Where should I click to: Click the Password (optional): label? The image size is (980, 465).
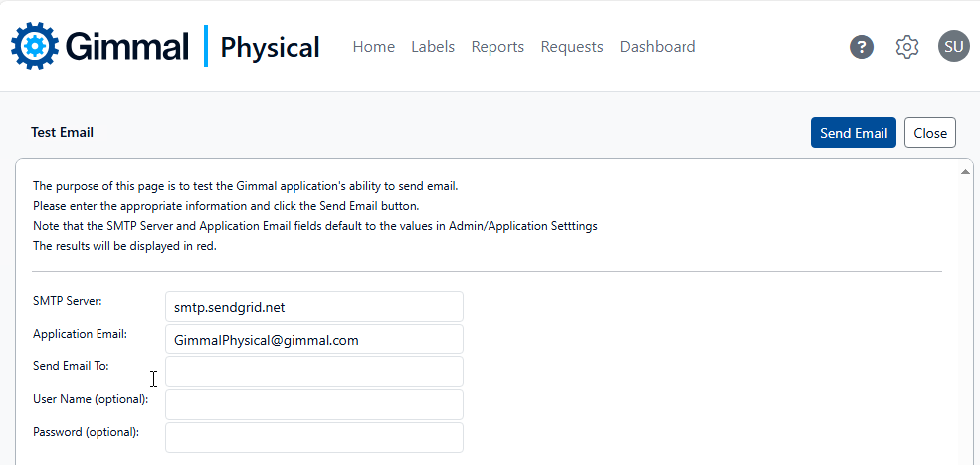click(x=87, y=432)
